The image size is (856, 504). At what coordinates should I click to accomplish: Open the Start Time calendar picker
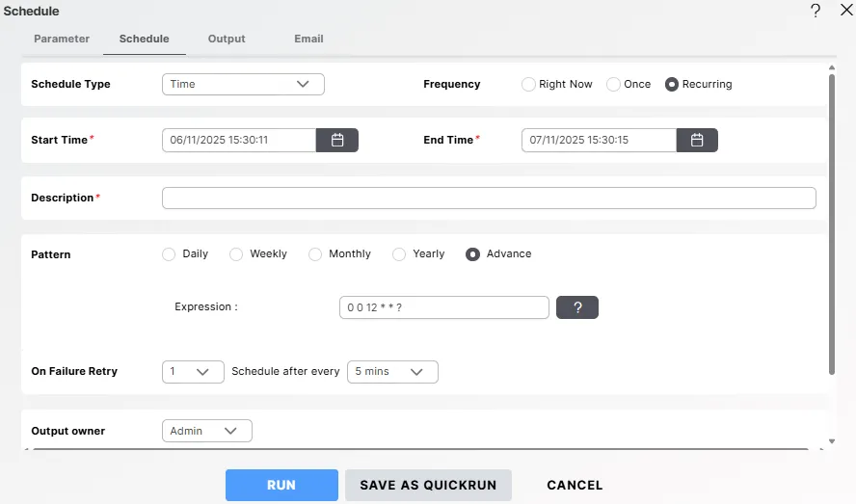pos(337,140)
